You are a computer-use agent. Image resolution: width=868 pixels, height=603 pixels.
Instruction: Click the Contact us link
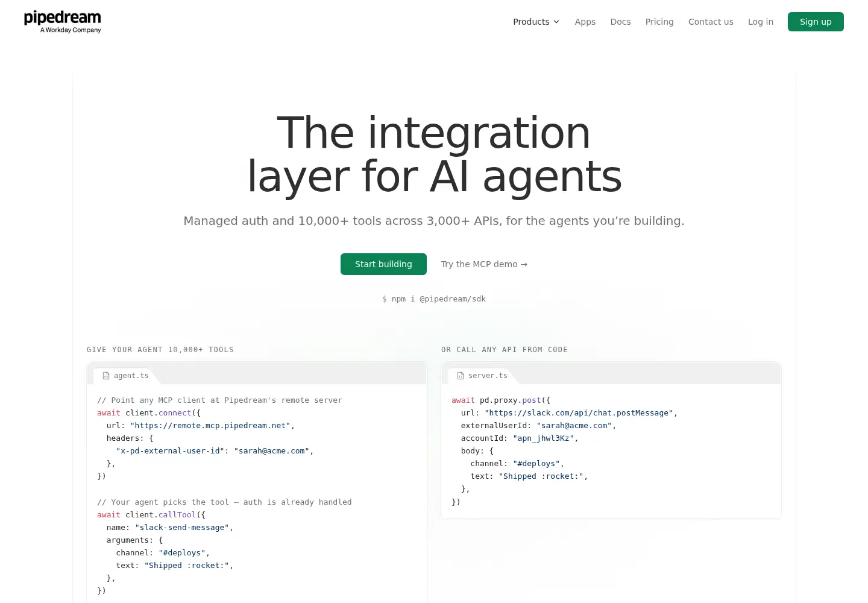pos(711,22)
